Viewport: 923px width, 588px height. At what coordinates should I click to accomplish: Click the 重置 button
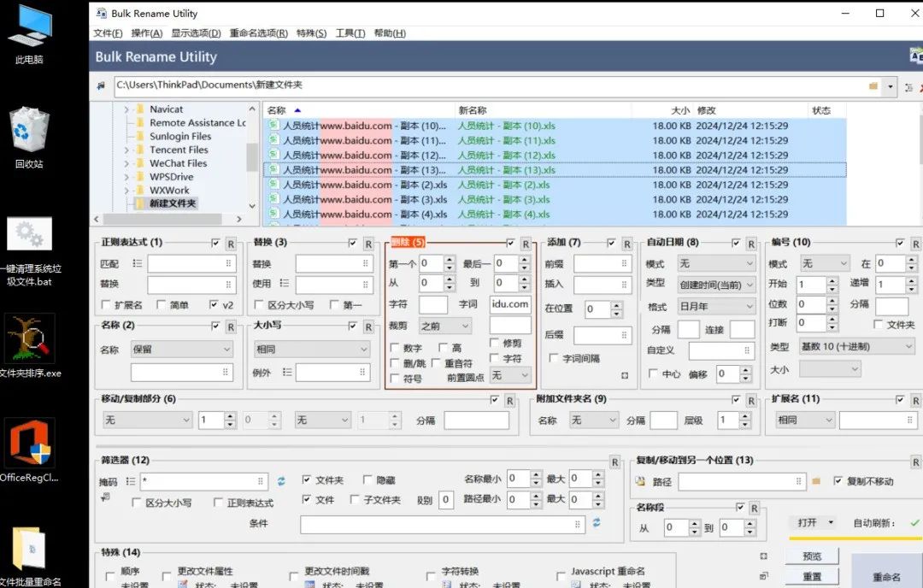pos(812,577)
